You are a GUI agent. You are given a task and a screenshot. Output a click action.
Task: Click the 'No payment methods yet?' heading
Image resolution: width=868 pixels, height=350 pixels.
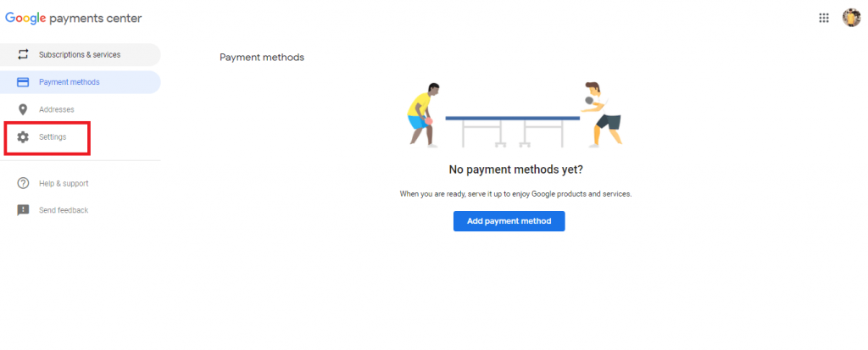516,169
